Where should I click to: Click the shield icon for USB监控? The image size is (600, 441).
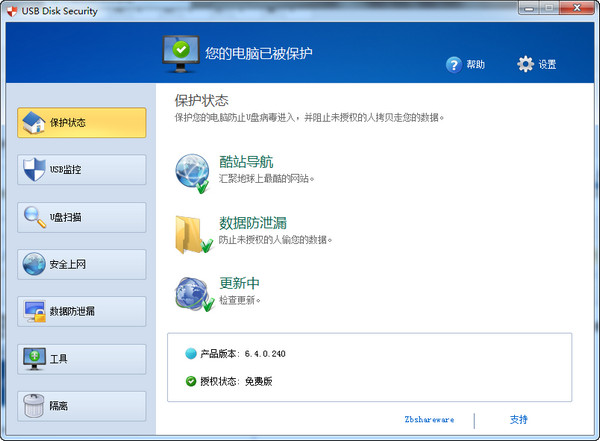(34, 170)
